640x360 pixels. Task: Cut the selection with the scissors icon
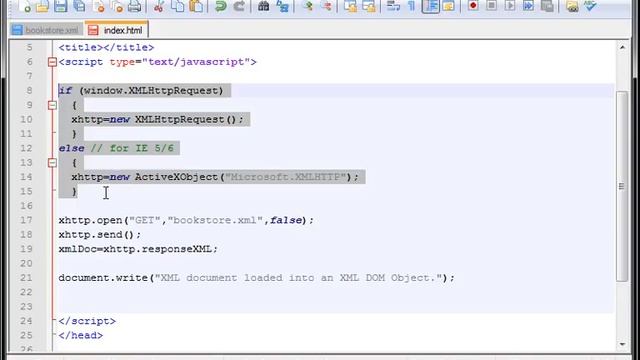pyautogui.click(x=159, y=6)
